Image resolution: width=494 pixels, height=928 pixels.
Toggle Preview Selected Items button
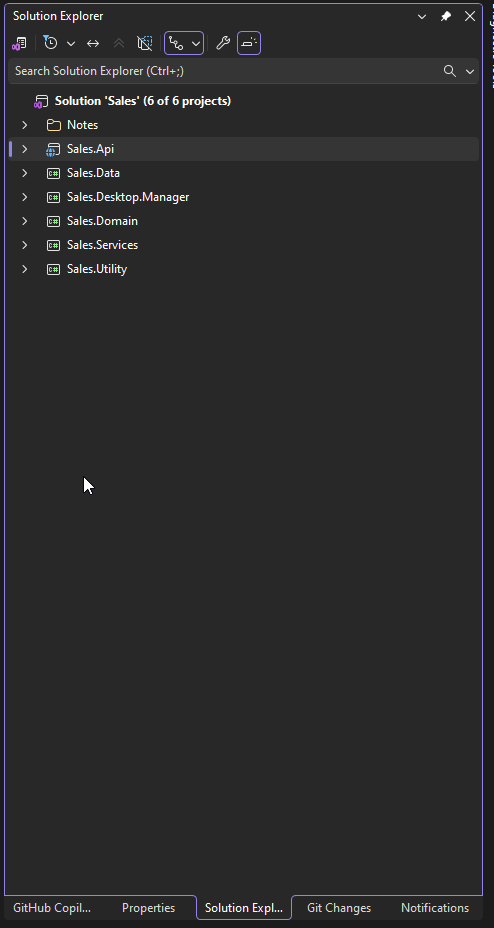point(249,43)
